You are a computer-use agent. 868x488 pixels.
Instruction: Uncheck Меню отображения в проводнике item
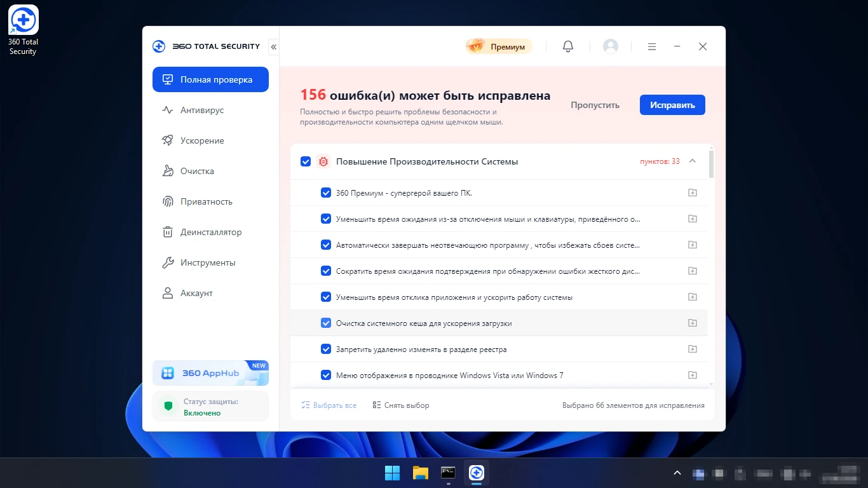point(326,375)
